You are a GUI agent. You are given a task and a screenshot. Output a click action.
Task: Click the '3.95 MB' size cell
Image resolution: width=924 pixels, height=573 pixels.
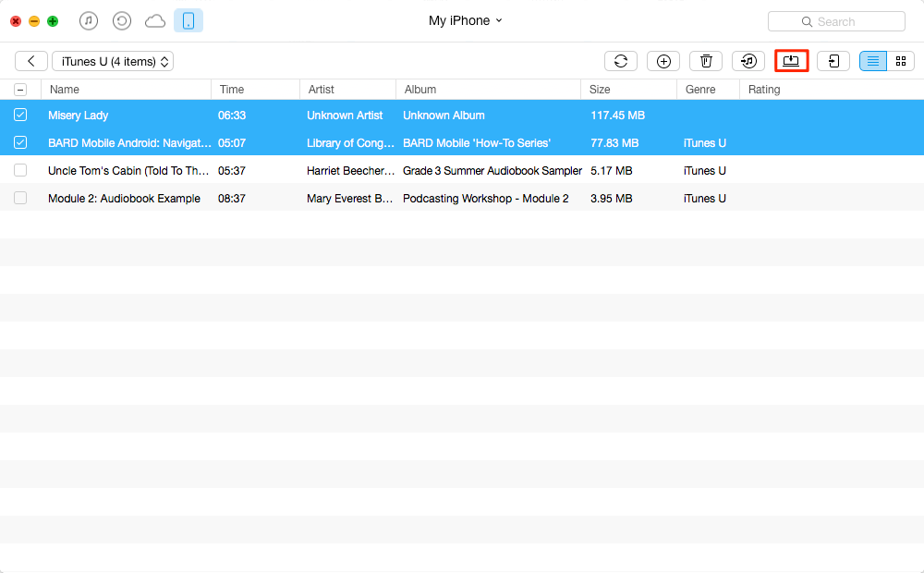point(612,199)
